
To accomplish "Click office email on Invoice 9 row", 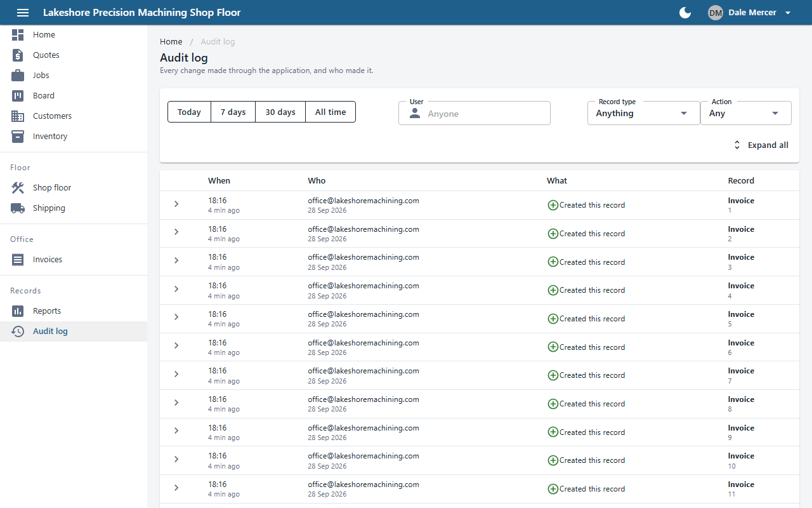I will click(363, 428).
